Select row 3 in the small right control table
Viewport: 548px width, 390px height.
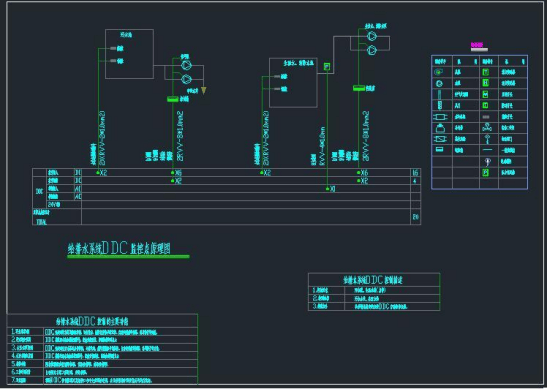pyautogui.click(x=374, y=306)
